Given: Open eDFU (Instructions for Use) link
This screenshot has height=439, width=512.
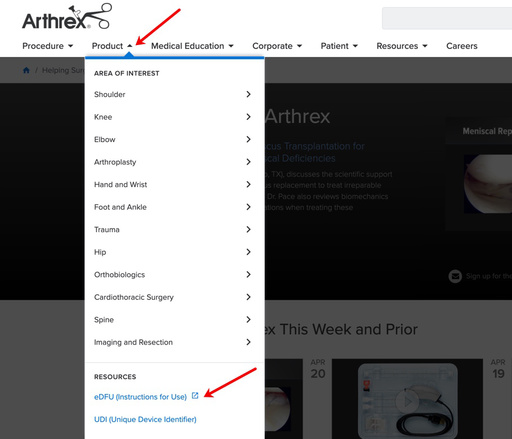Looking at the screenshot, I should point(140,397).
